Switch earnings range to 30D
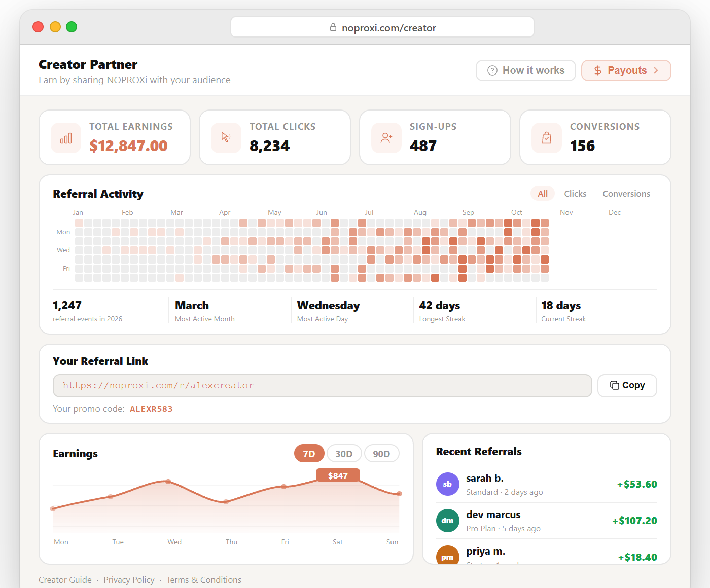This screenshot has height=588, width=710. (344, 454)
